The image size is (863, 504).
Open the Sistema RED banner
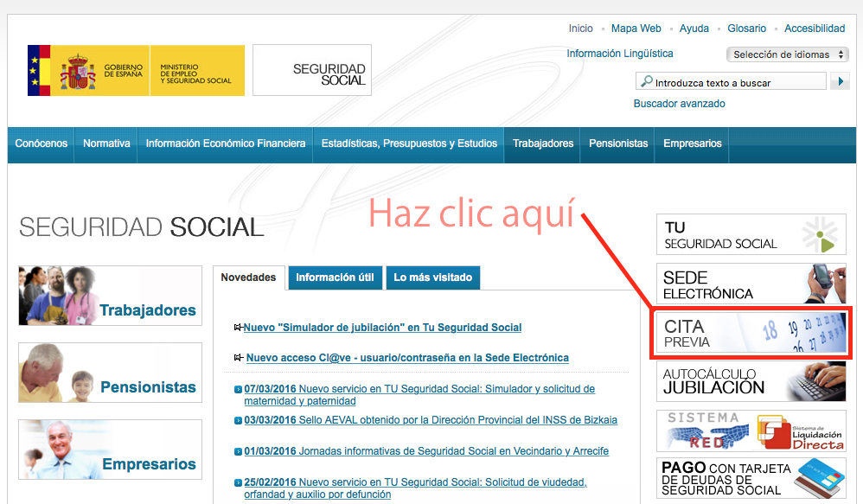point(706,431)
